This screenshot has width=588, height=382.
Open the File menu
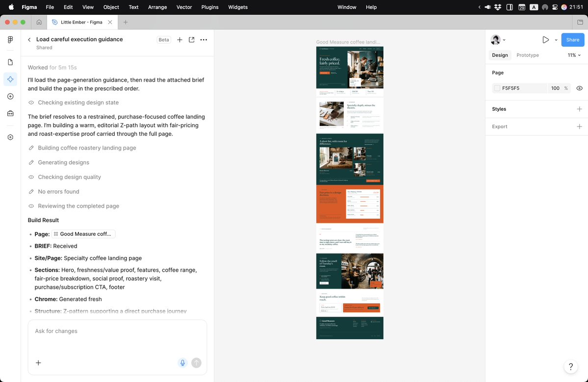50,7
